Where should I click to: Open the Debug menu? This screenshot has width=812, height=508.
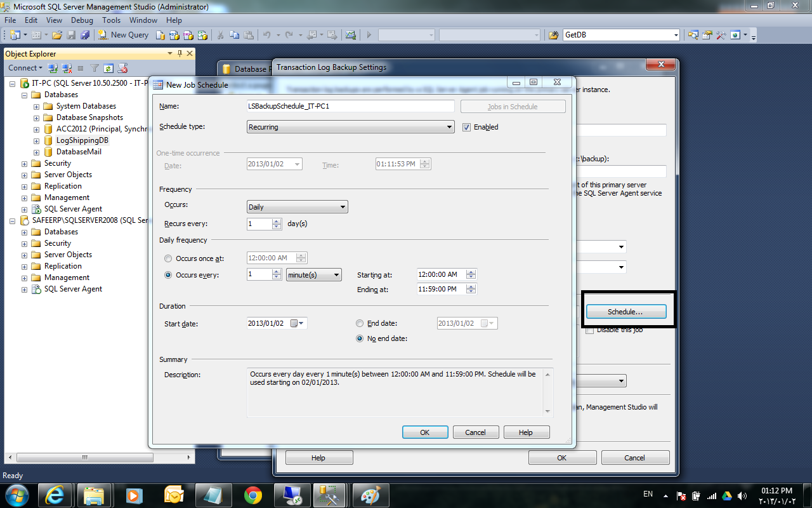[x=82, y=20]
